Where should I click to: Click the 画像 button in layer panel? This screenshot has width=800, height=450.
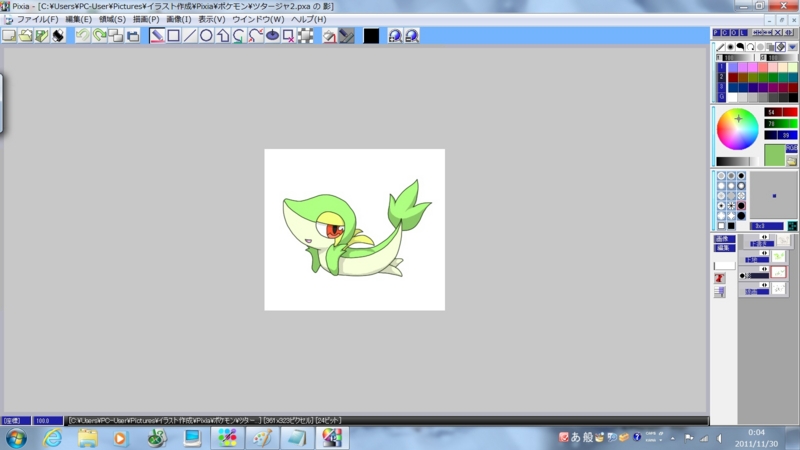(x=724, y=239)
